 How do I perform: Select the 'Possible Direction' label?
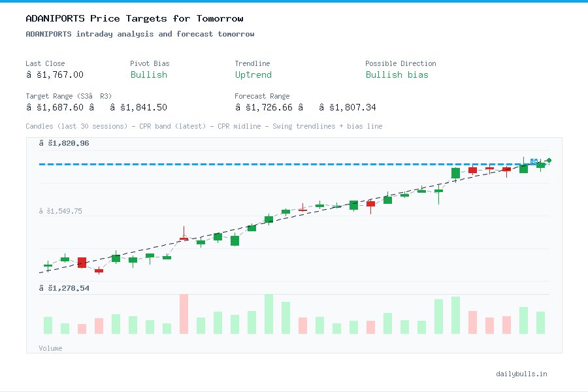(400, 63)
